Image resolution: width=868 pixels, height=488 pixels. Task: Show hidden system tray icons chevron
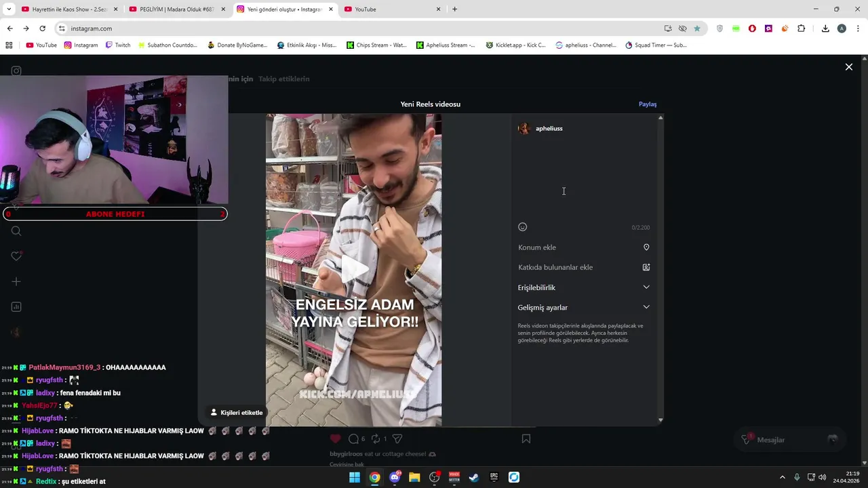pos(782,477)
